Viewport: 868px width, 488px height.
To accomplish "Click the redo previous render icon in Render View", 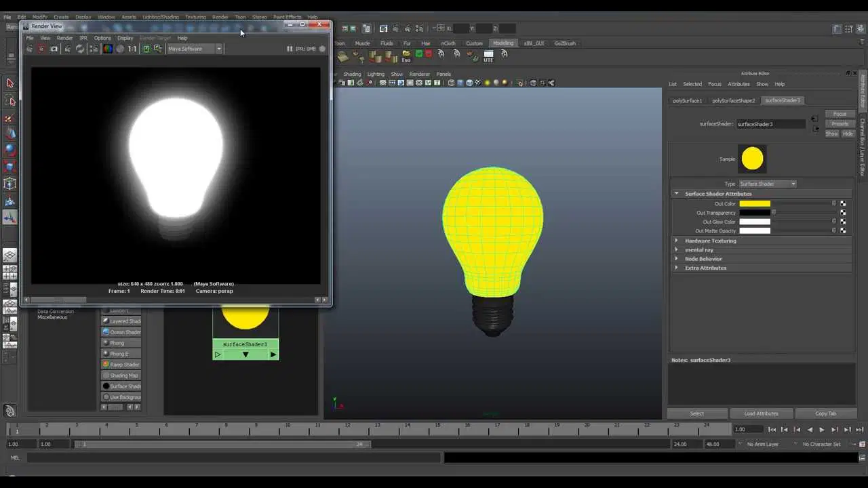I will (29, 49).
